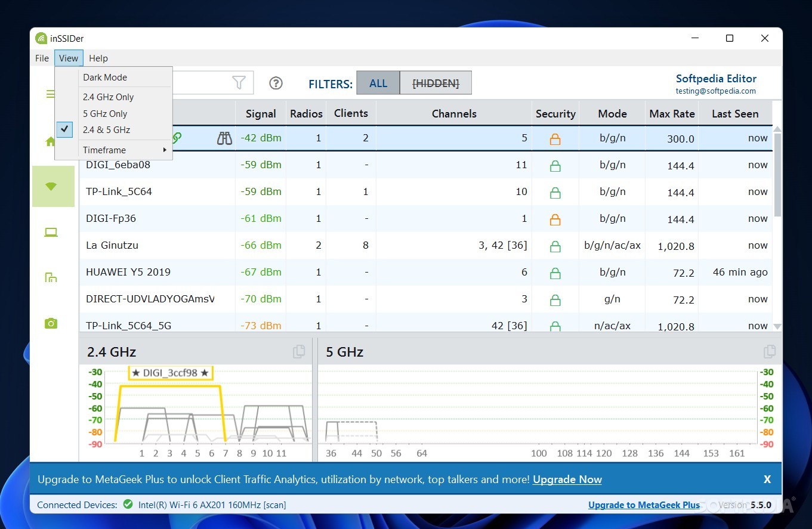Open the laptop clients sidebar icon
812x529 pixels.
[x=51, y=233]
